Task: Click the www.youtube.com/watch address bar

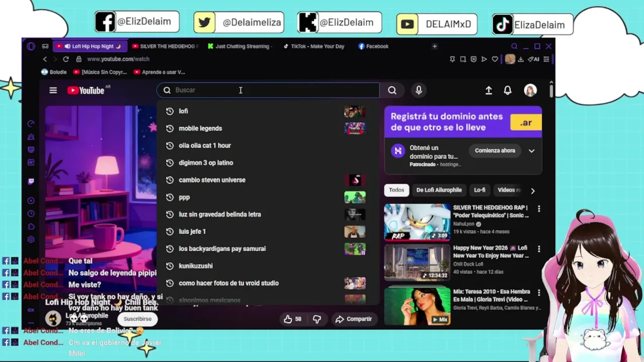Action: point(118,59)
